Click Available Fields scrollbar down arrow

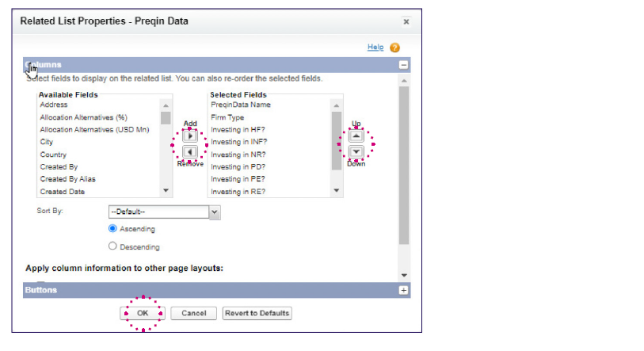point(166,190)
